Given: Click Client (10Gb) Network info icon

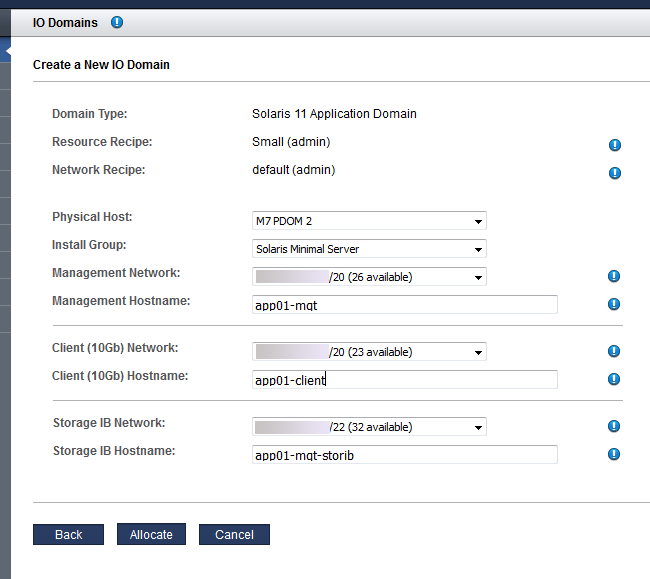Looking at the screenshot, I should 614,351.
